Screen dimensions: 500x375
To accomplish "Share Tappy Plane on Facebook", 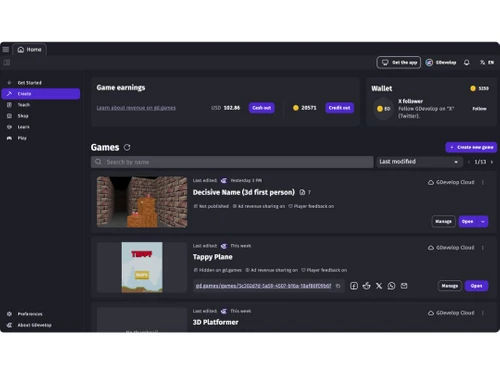I will coord(354,286).
